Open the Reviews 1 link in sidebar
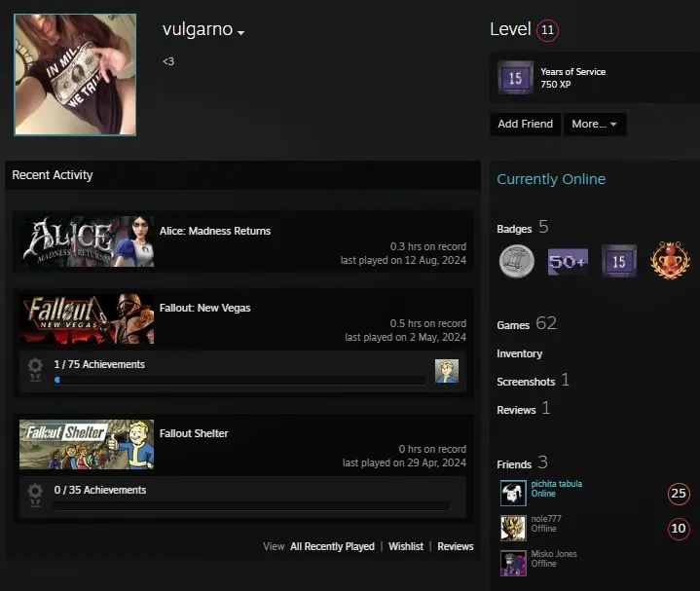This screenshot has height=591, width=700. click(x=523, y=409)
